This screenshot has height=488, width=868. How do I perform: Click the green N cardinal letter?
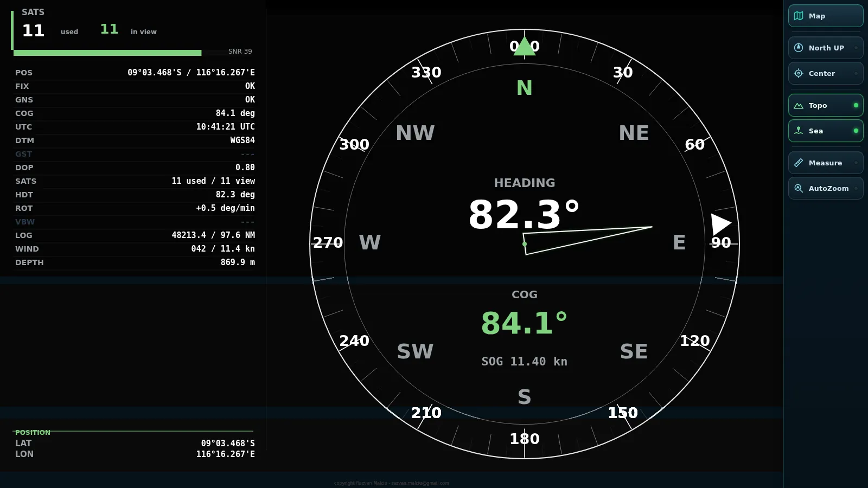525,88
